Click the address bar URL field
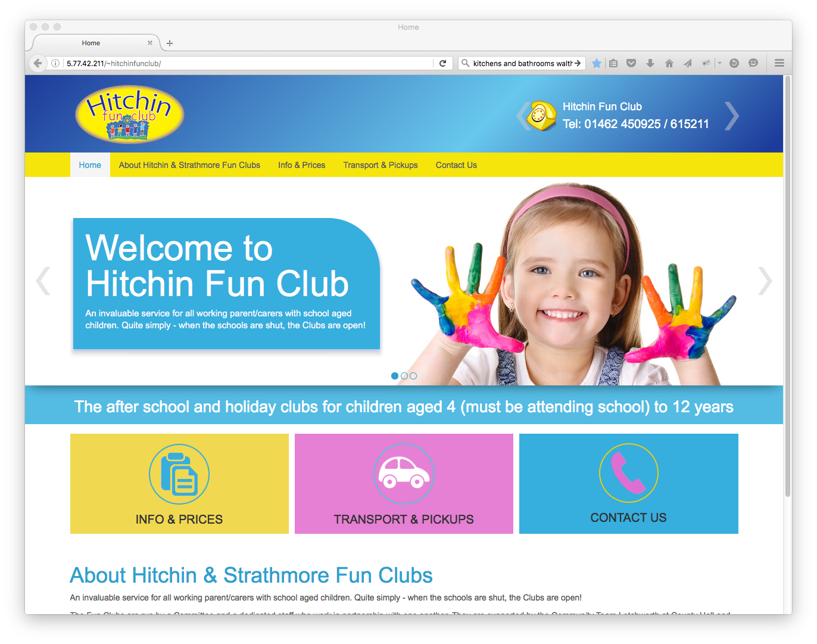The image size is (817, 644). [248, 63]
